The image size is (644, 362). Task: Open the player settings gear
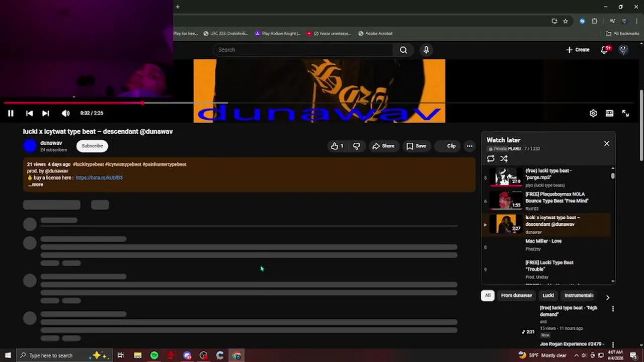coord(593,113)
